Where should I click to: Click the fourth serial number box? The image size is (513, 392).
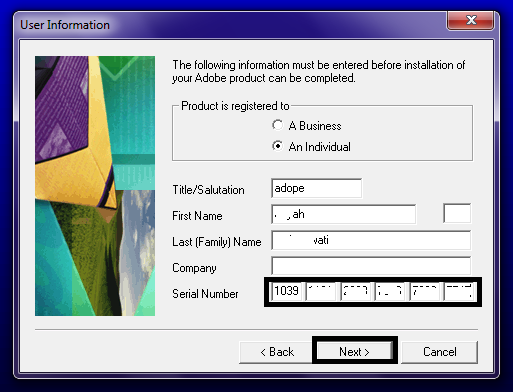click(390, 291)
